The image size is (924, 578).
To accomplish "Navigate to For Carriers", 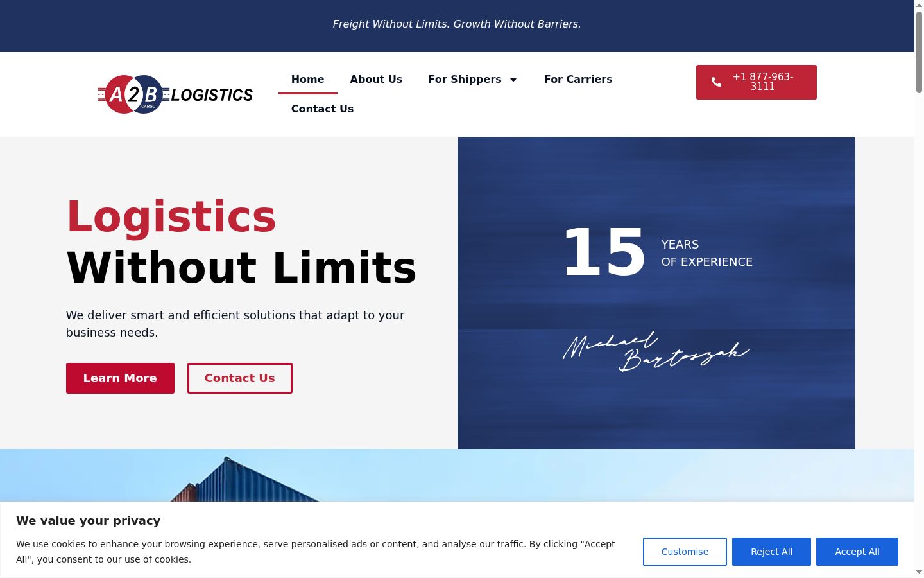I will 578,80.
